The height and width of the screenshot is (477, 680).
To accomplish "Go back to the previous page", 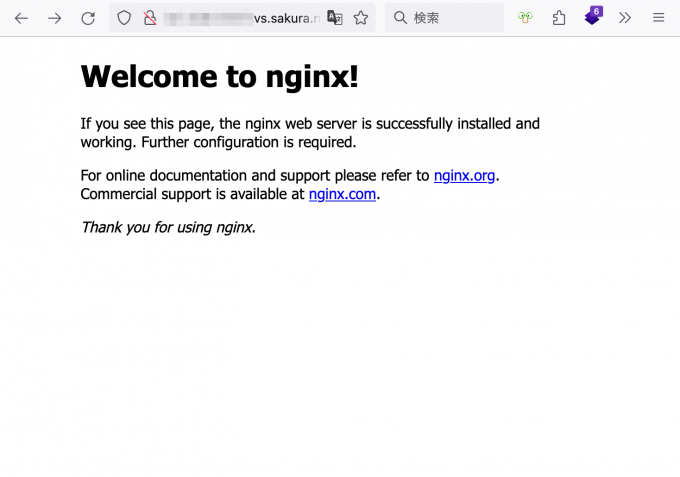I will [21, 18].
